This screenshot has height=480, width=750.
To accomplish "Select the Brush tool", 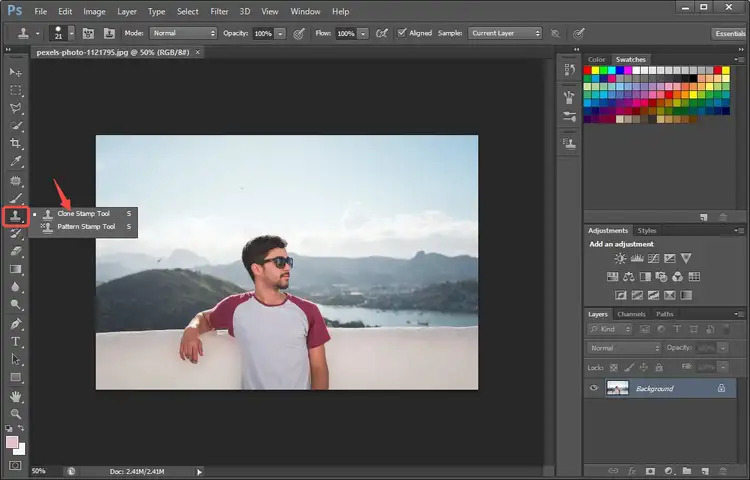I will (x=16, y=198).
